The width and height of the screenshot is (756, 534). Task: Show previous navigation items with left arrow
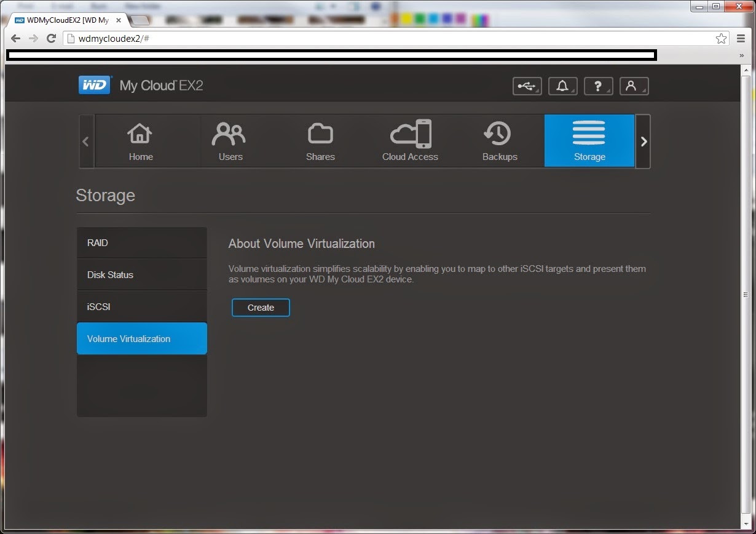(x=86, y=141)
